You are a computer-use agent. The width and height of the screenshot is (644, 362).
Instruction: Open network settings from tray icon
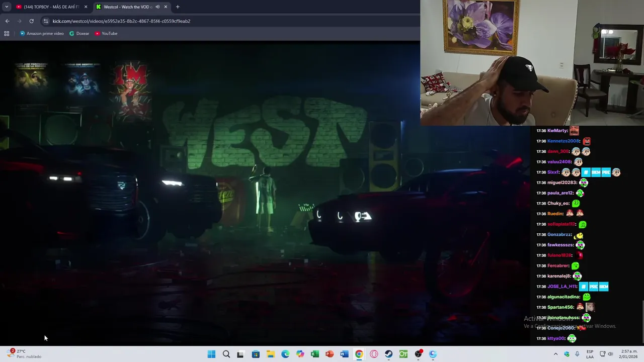602,354
